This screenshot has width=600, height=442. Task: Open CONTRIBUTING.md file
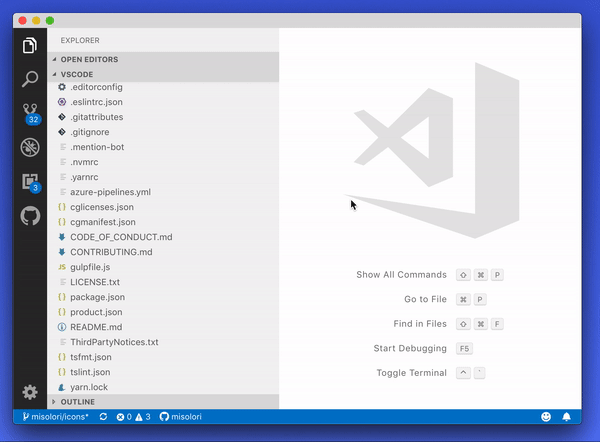pos(163,252)
